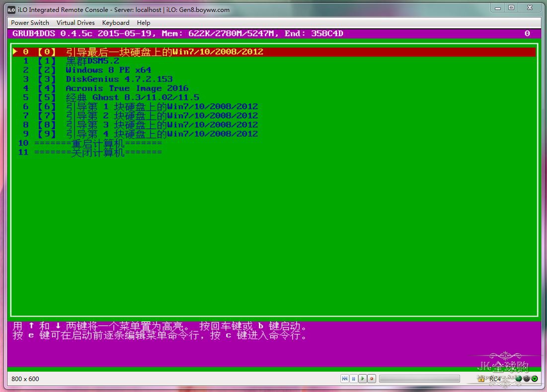Click the first green health LED indicator
547x392 pixels.
point(519,379)
